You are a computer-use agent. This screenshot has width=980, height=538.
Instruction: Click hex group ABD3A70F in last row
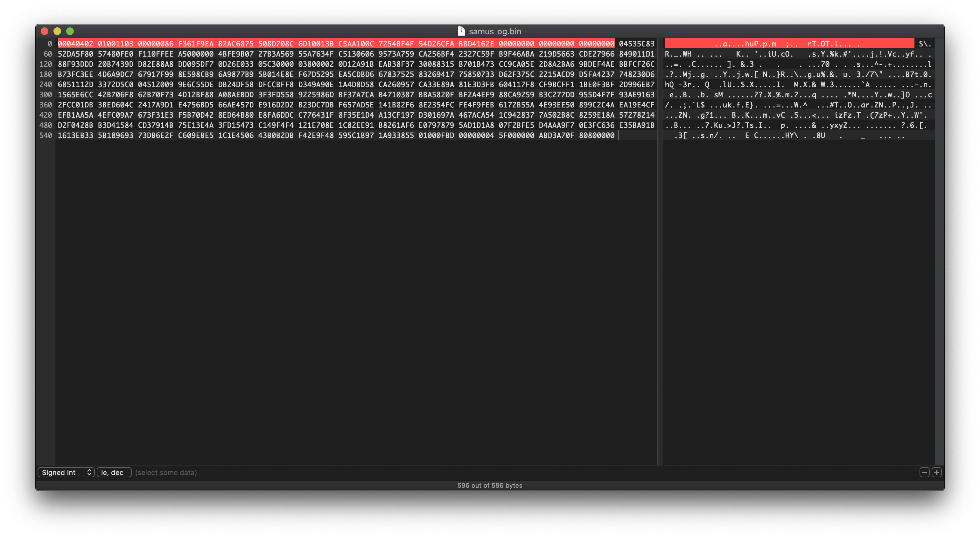click(x=556, y=135)
